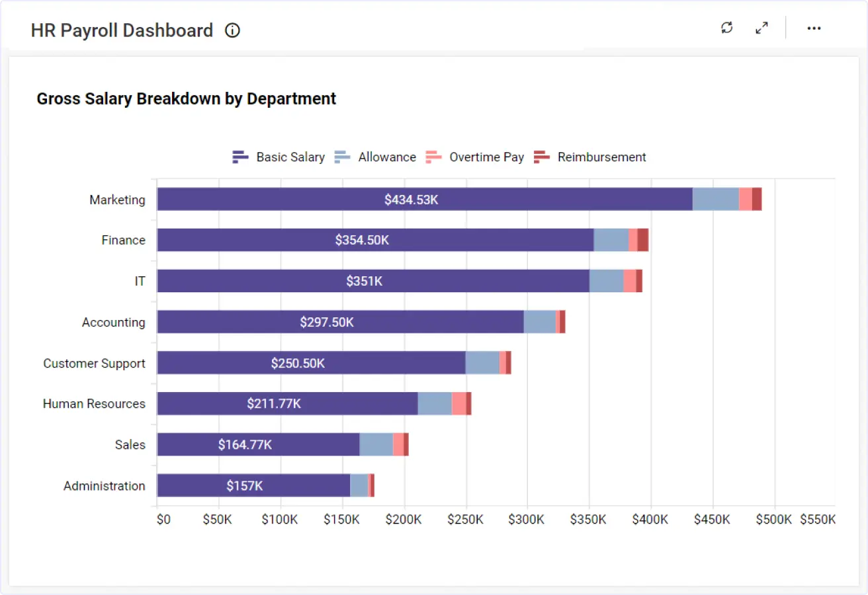Toggle the Allowance legend series

coord(386,157)
